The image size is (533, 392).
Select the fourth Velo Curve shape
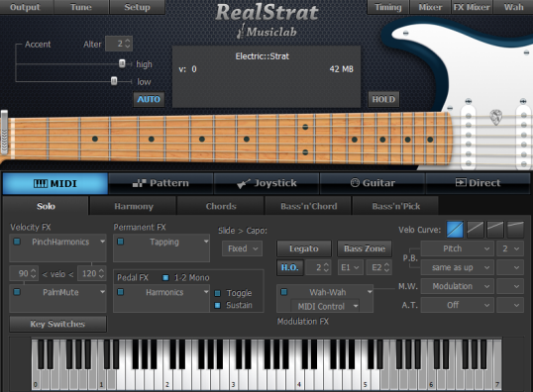point(515,230)
